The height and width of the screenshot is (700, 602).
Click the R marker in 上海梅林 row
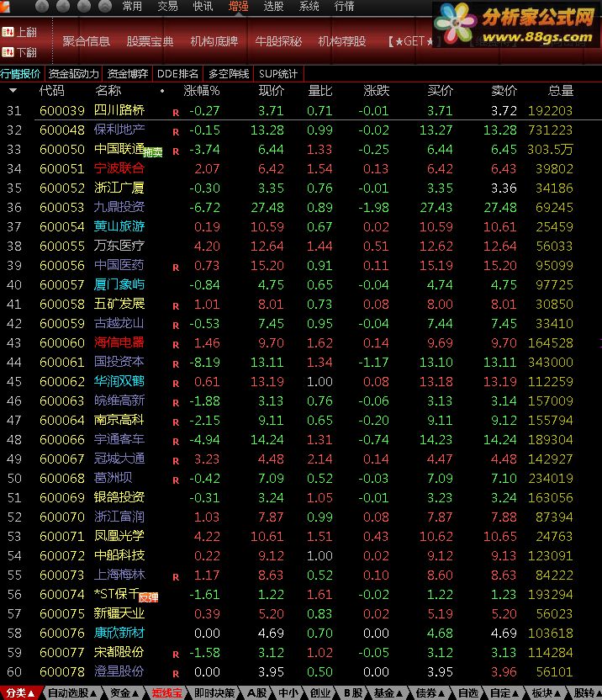pos(176,577)
